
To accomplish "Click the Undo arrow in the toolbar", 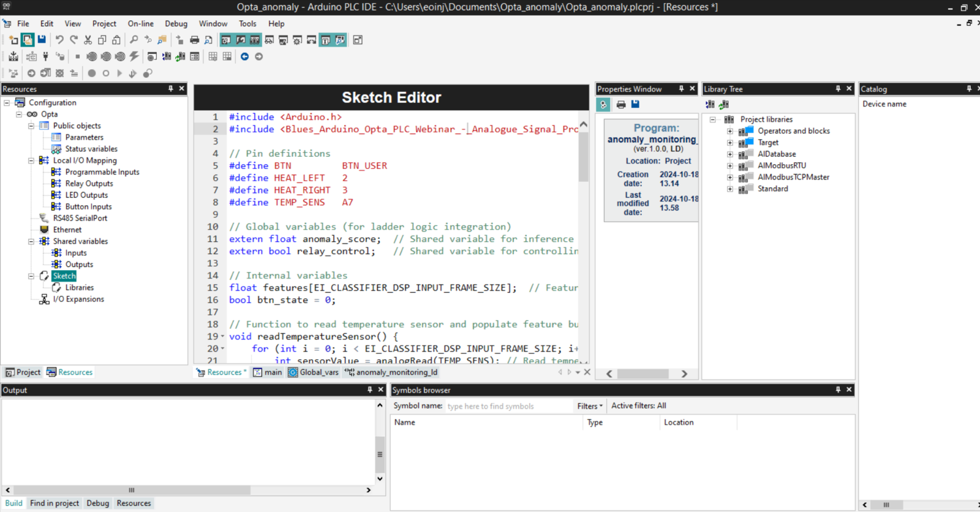I will click(59, 40).
